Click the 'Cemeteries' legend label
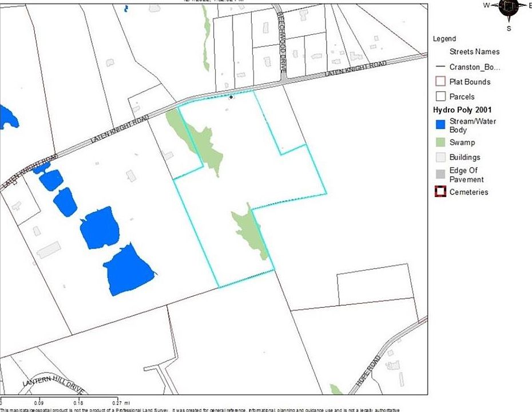The image size is (532, 412). 469,192
